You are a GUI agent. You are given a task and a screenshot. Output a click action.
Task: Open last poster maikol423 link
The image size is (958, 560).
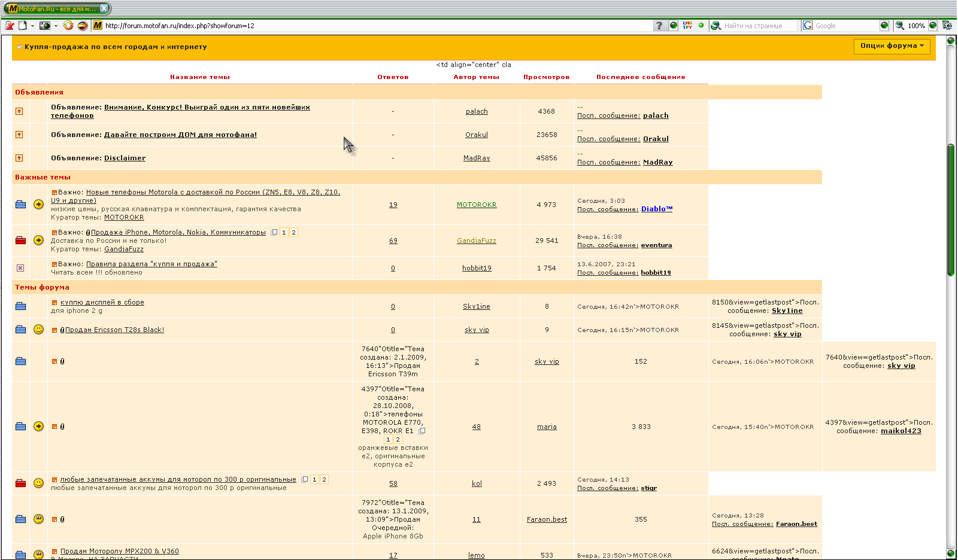click(901, 431)
